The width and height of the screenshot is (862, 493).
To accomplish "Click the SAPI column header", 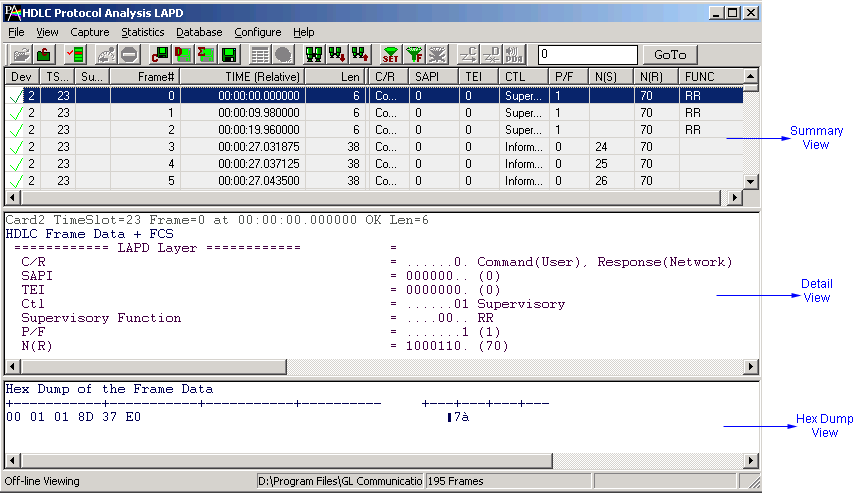I will click(x=433, y=76).
